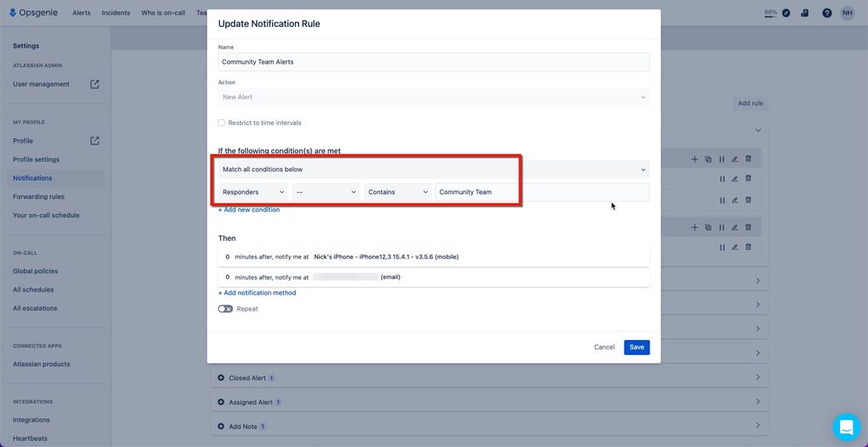Collapse section with chevron below Add rule

coord(758,130)
